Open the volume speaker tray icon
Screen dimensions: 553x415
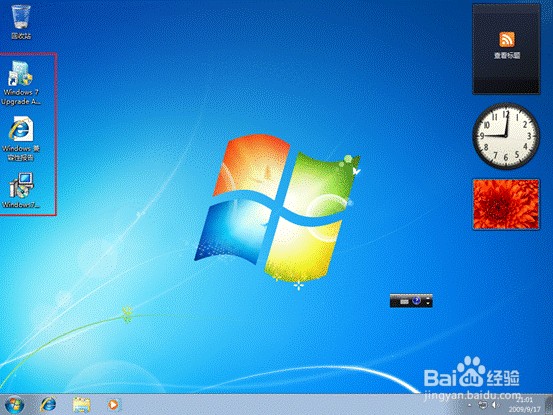pos(495,405)
